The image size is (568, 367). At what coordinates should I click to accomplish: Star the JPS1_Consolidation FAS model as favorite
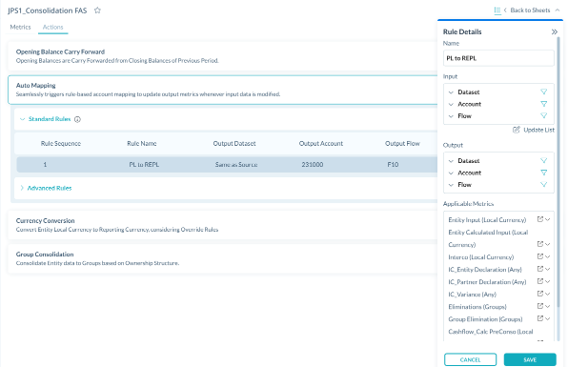point(97,10)
